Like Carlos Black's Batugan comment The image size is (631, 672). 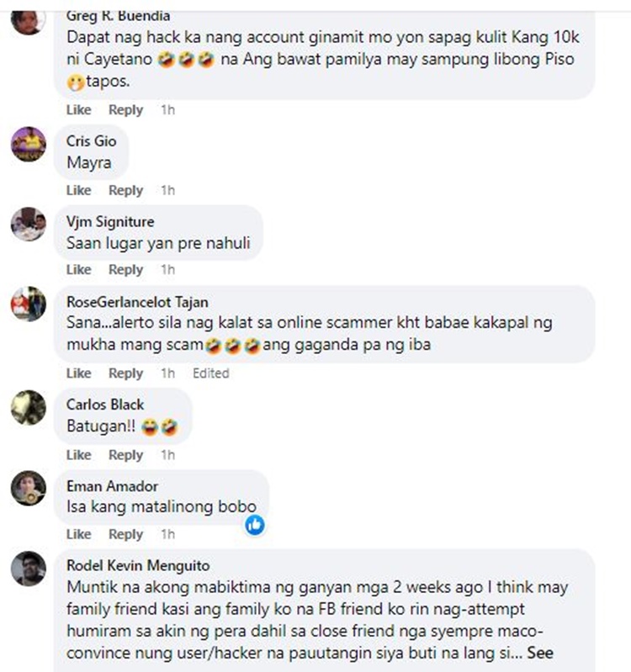[x=78, y=454]
